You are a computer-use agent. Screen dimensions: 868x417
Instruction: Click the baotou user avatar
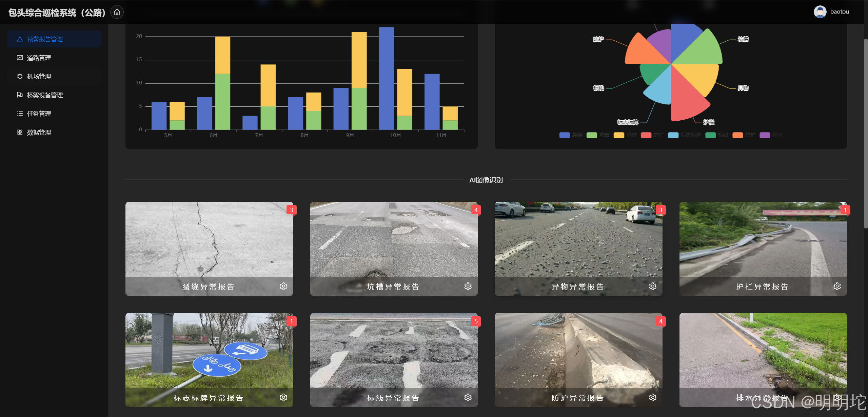820,12
